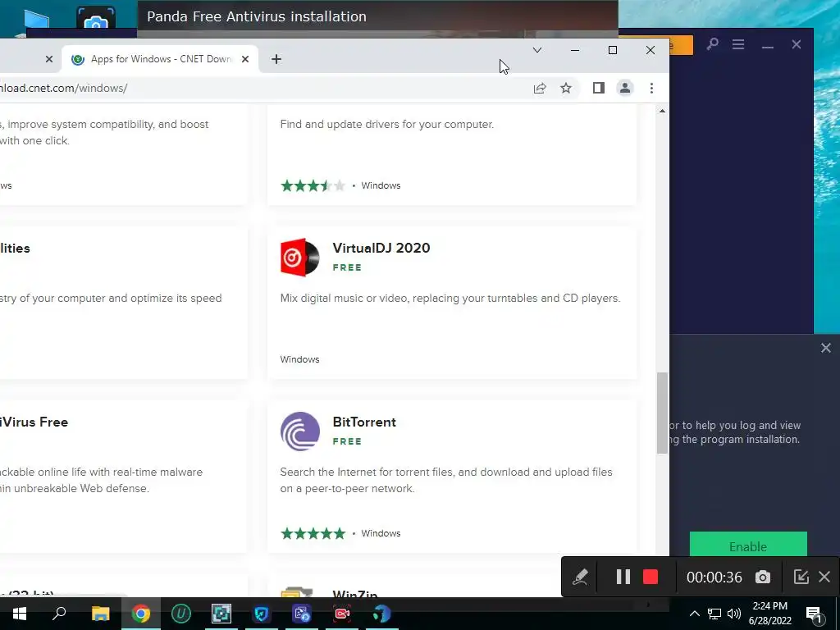Click the BitTorrent 'Search the Internet' description

(x=446, y=480)
